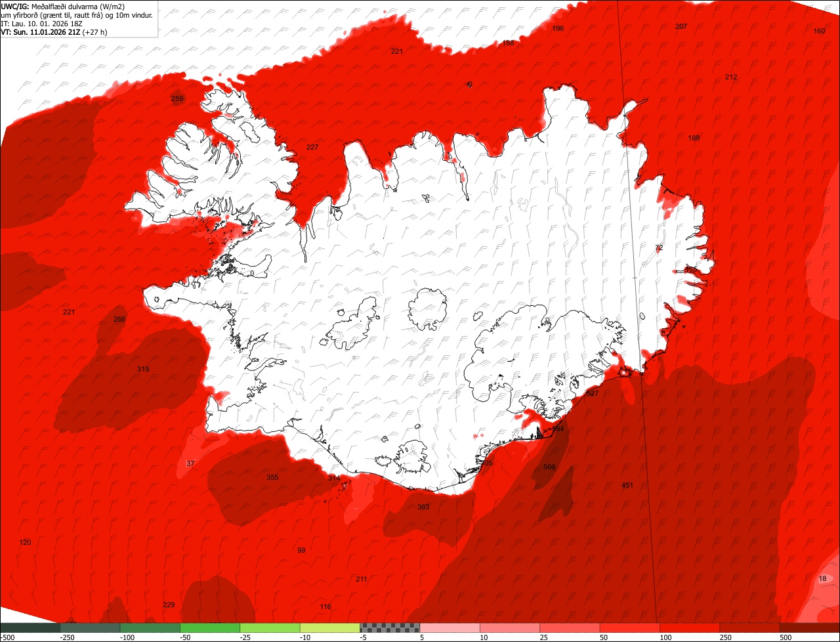The height and width of the screenshot is (642, 840).
Task: Click the dark red swatch between 250 and 500
Action: (x=750, y=628)
